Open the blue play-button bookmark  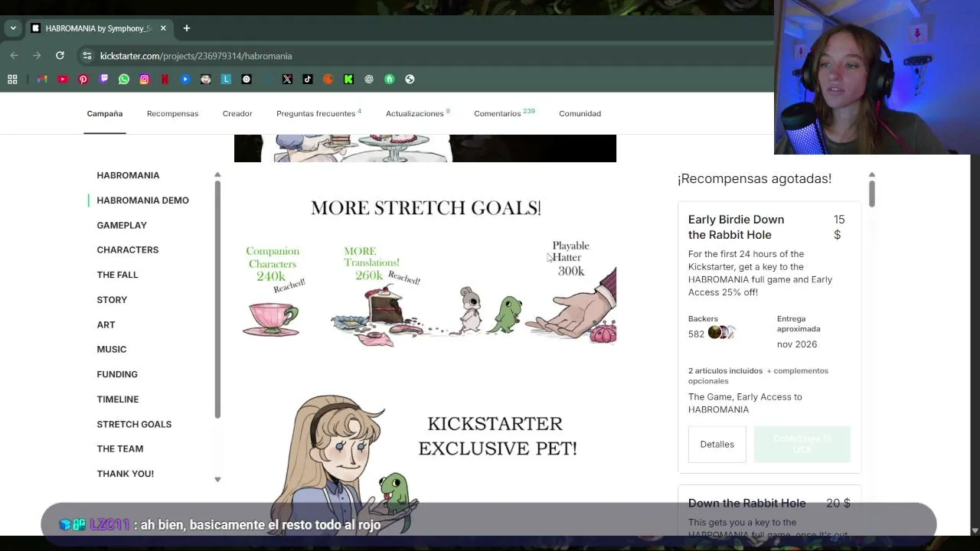tap(185, 79)
